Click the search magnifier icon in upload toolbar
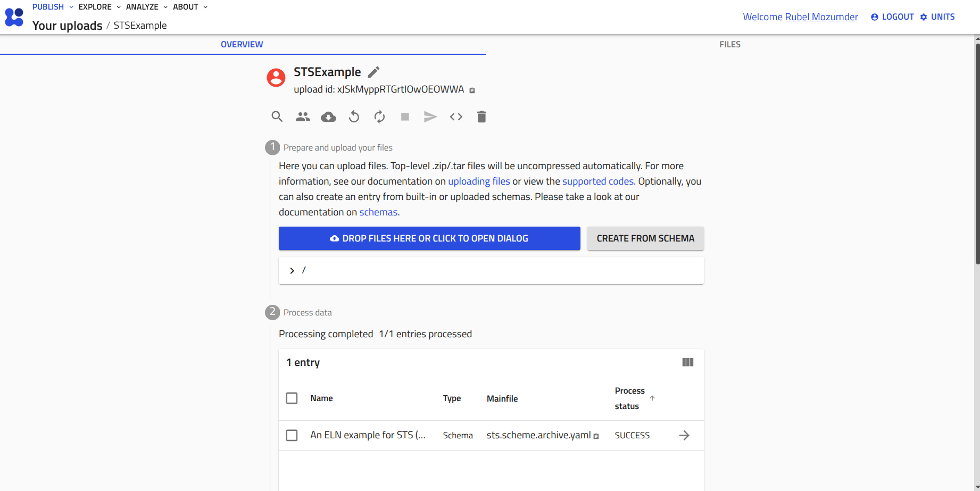The height and width of the screenshot is (491, 980). click(277, 116)
